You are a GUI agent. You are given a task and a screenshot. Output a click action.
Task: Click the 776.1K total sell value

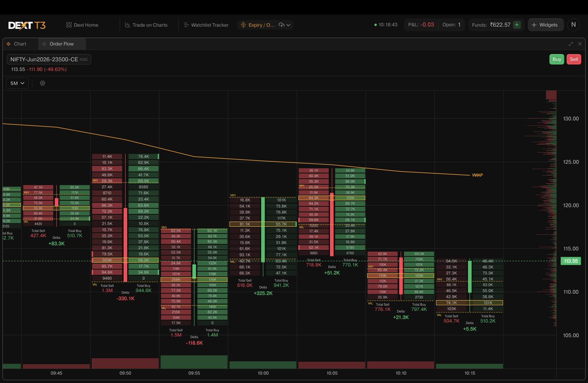383,309
